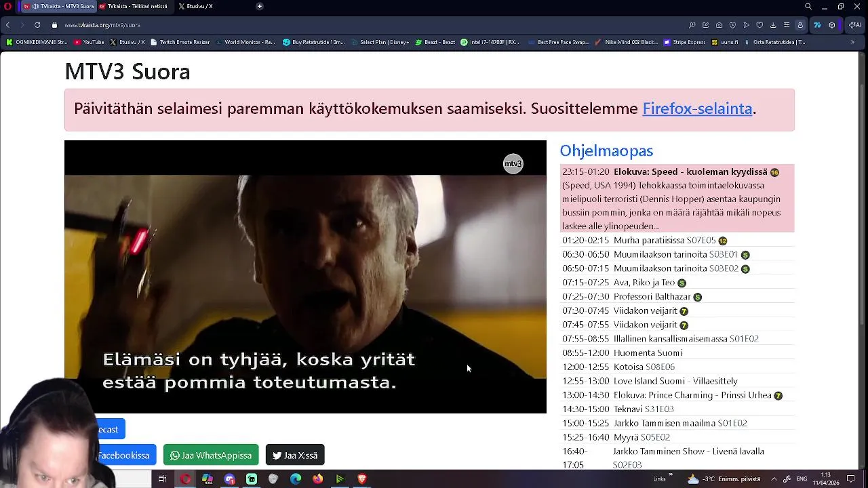Open Best Free Face Swap bookmark
Screen dimensions: 868x488
click(558, 42)
